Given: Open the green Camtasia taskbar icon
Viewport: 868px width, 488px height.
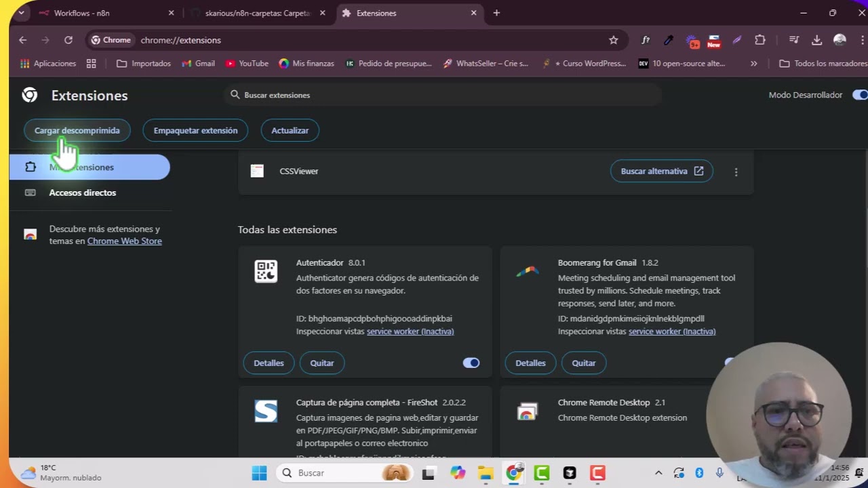Looking at the screenshot, I should [542, 472].
